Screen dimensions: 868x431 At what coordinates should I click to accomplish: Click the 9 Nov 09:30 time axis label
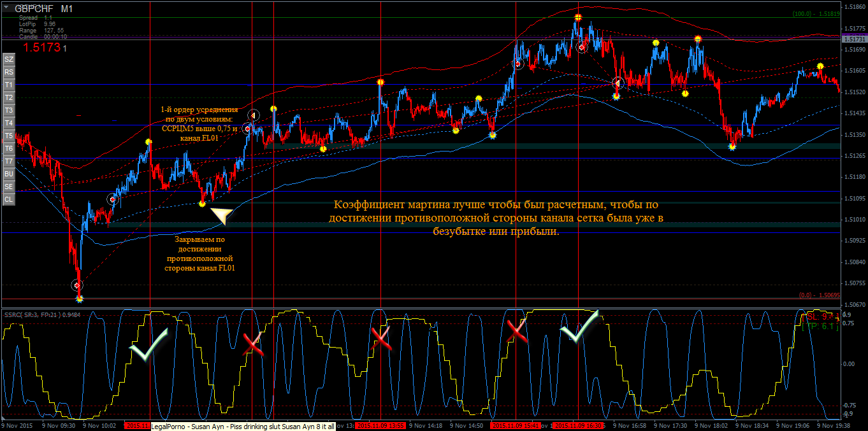tap(58, 425)
